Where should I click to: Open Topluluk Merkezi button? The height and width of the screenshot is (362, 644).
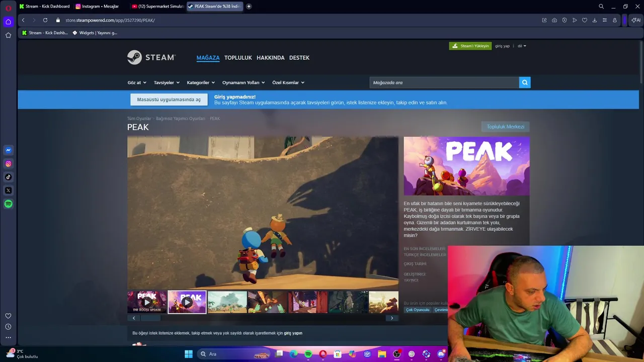point(505,127)
